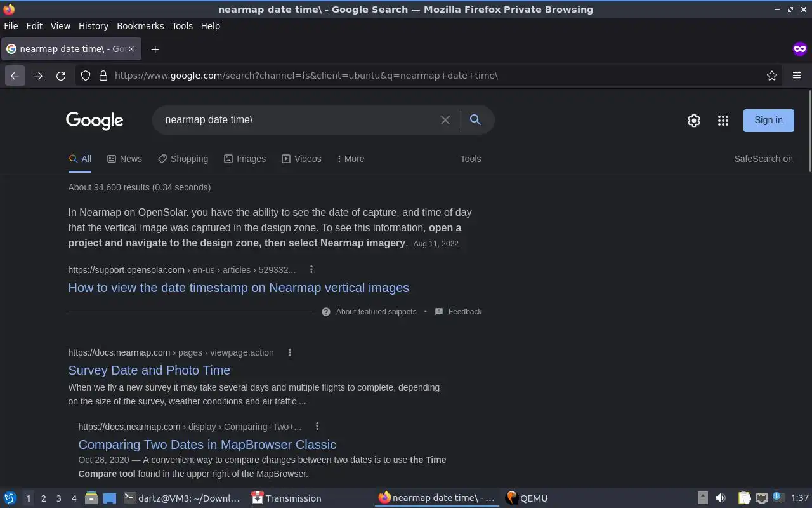Open the View menu
The height and width of the screenshot is (508, 812).
coord(60,26)
